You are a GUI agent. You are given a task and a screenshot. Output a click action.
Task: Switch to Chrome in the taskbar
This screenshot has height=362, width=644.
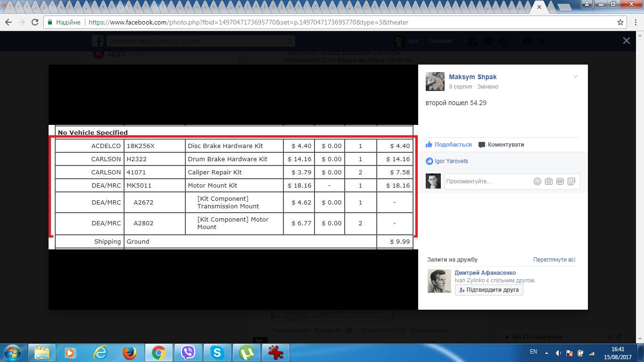tap(158, 353)
